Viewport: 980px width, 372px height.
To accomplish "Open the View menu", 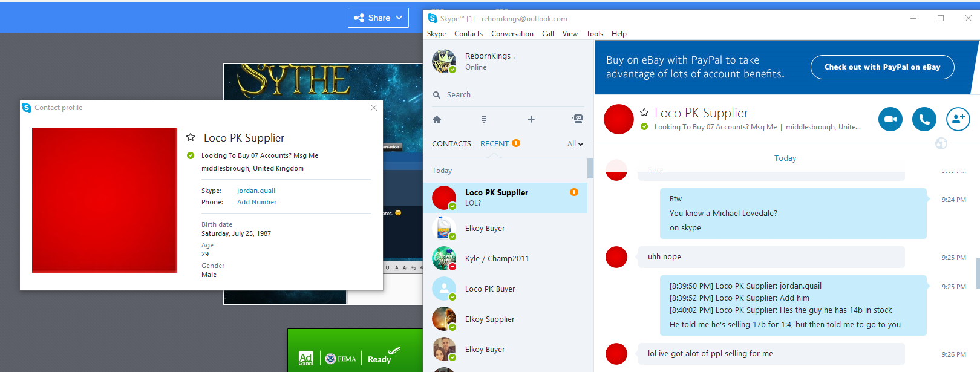I will [x=570, y=34].
